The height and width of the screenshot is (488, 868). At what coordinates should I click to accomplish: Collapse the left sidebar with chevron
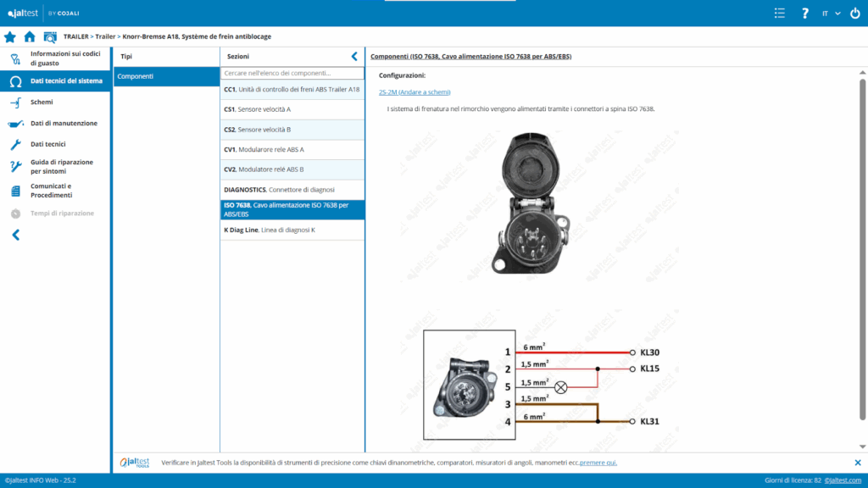[x=15, y=235]
